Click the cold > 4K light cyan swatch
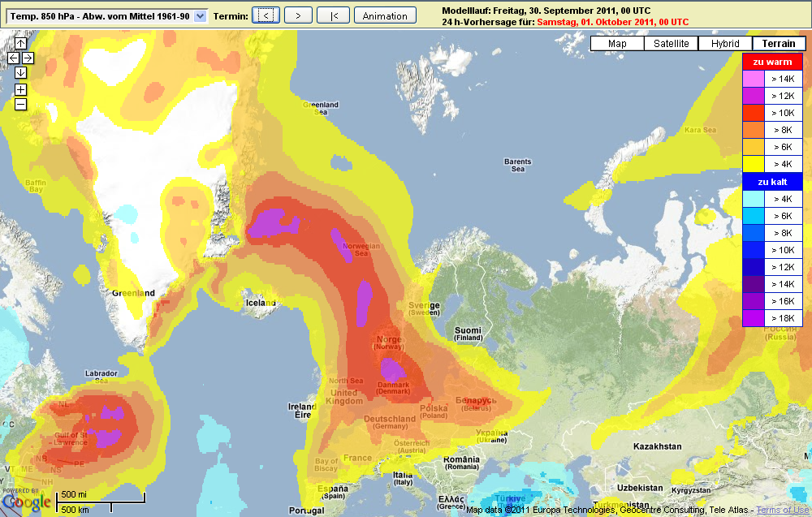The width and height of the screenshot is (812, 517). point(754,199)
